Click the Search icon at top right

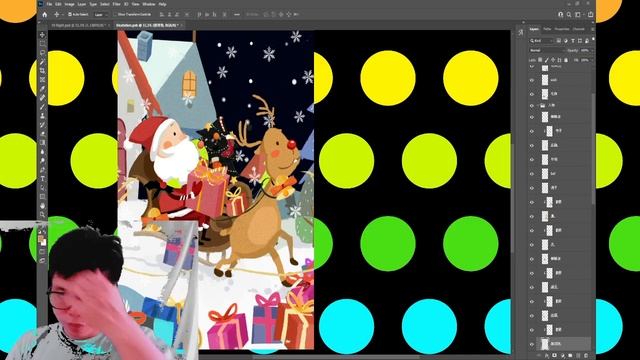(x=569, y=14)
